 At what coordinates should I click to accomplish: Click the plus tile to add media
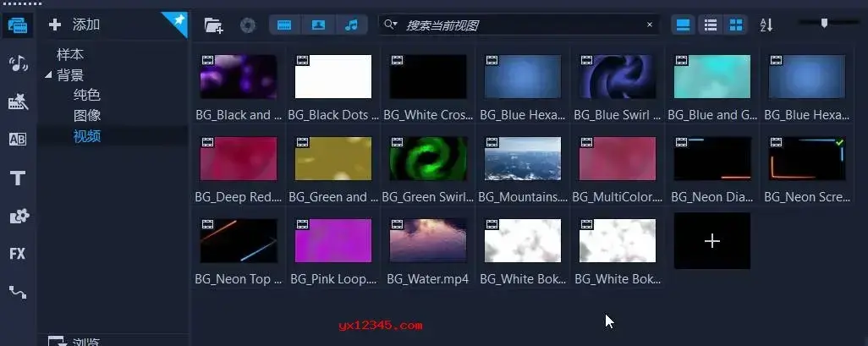pyautogui.click(x=711, y=241)
